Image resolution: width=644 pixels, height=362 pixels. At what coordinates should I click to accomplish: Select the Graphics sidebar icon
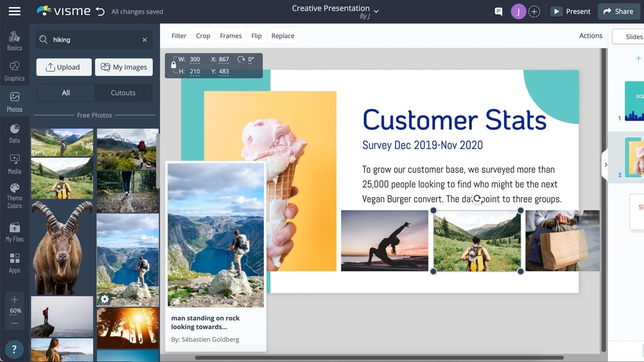coord(14,71)
